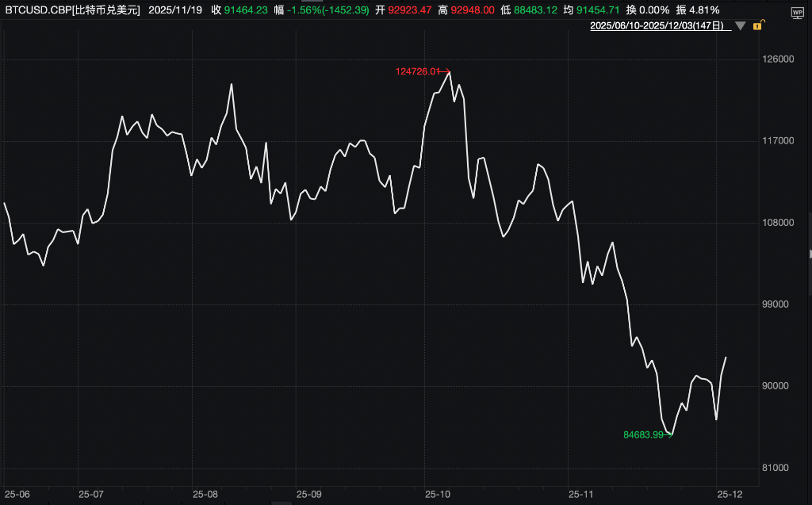Screen dimensions: 812x505
Task: Select the 84683.99 low price marker
Action: click(x=643, y=434)
